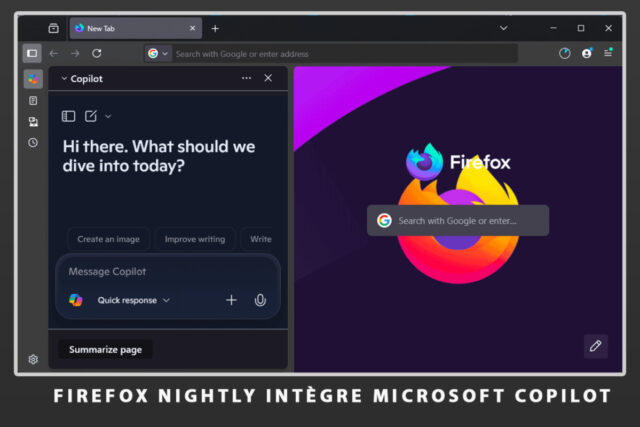
Task: Minimize the Firefox window
Action: pos(553,28)
